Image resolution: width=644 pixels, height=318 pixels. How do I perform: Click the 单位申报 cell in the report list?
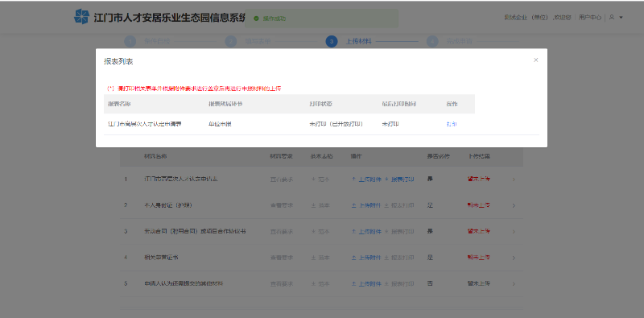tap(220, 124)
